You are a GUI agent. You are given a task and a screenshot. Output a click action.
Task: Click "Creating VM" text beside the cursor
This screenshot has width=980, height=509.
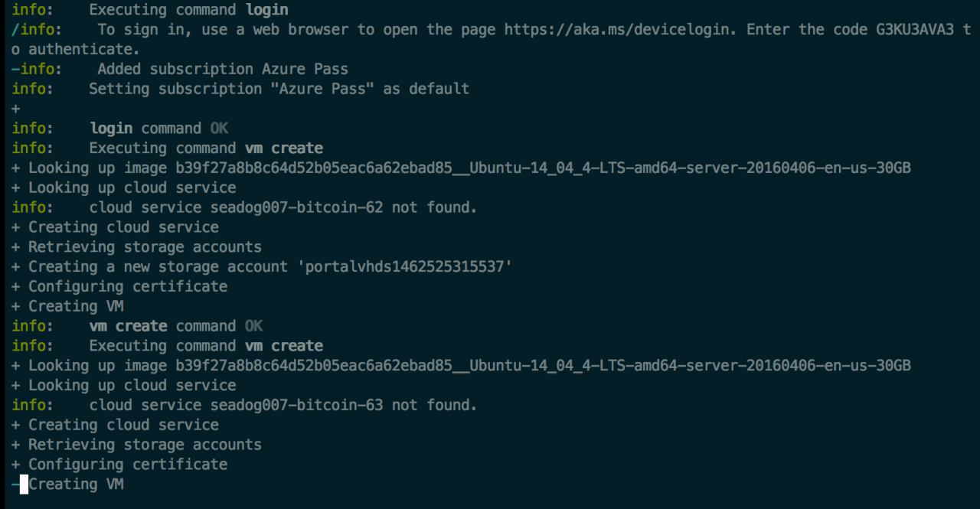point(76,485)
